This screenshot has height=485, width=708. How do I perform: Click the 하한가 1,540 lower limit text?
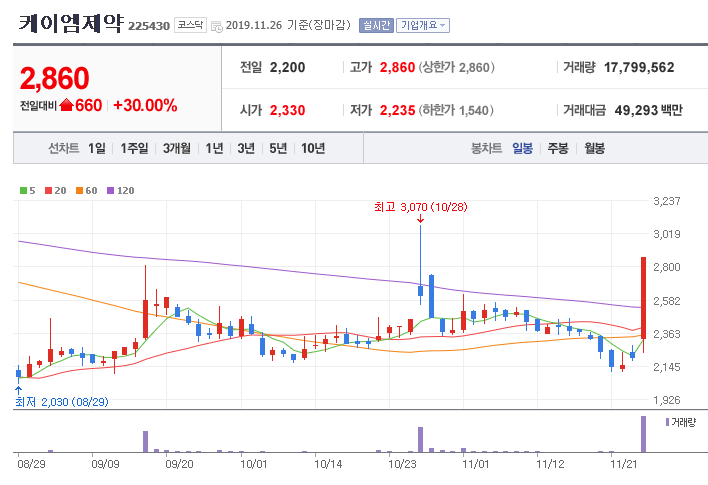pos(456,111)
